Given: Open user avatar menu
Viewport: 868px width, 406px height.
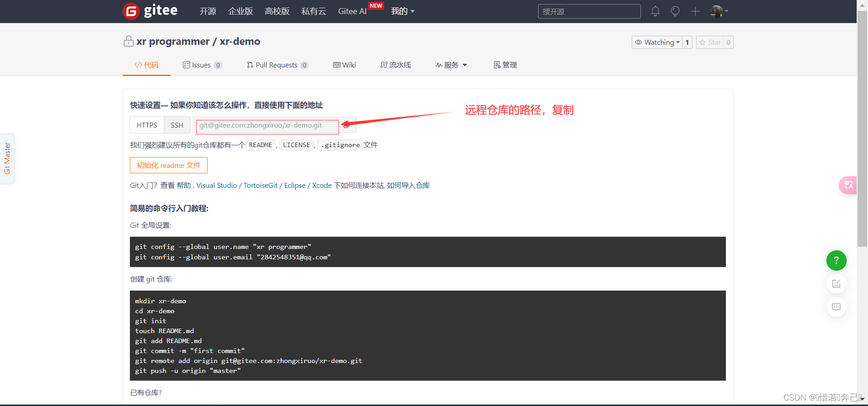Looking at the screenshot, I should coord(719,11).
